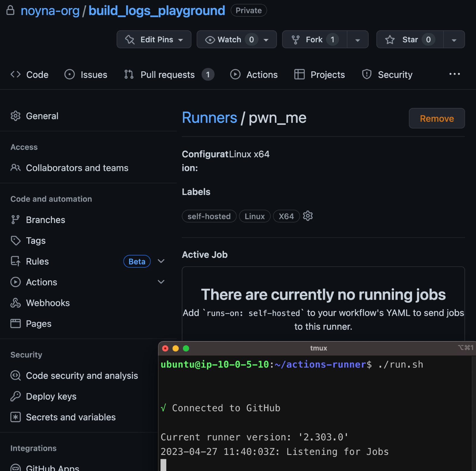The width and height of the screenshot is (476, 471).
Task: Open the Pull requests tab
Action: pyautogui.click(x=169, y=74)
